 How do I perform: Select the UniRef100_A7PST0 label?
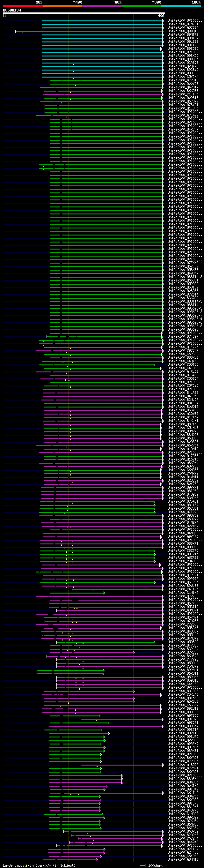[183, 80]
